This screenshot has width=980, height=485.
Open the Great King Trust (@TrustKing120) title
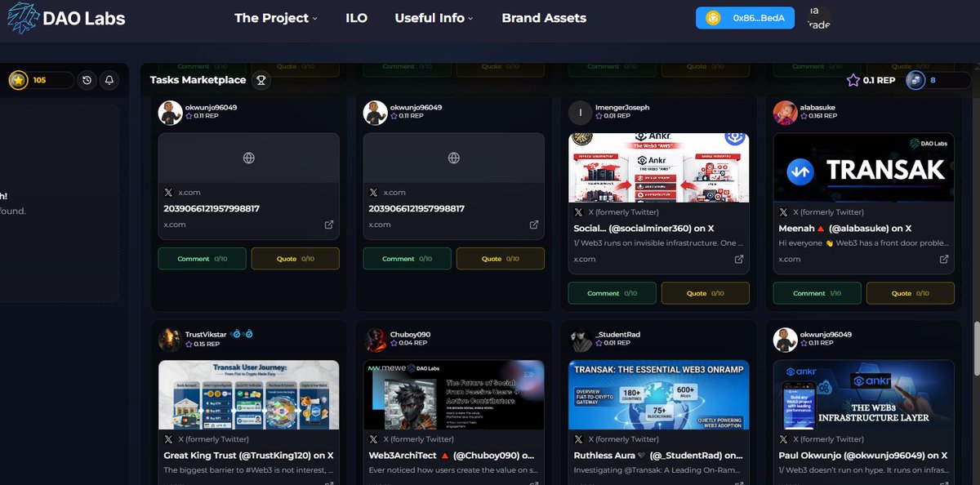tap(248, 456)
